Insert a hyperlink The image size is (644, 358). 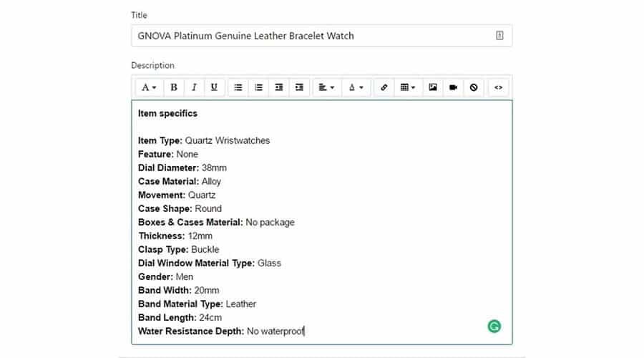(x=384, y=87)
